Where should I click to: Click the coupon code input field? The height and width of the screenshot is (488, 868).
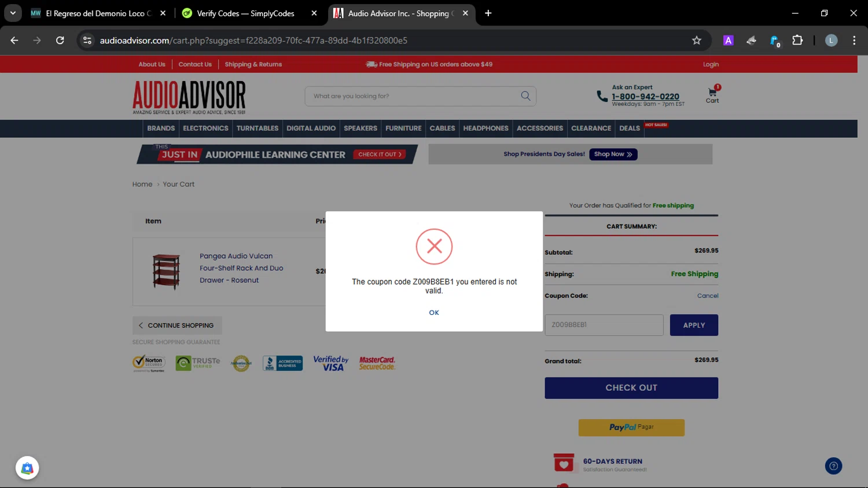click(x=604, y=325)
